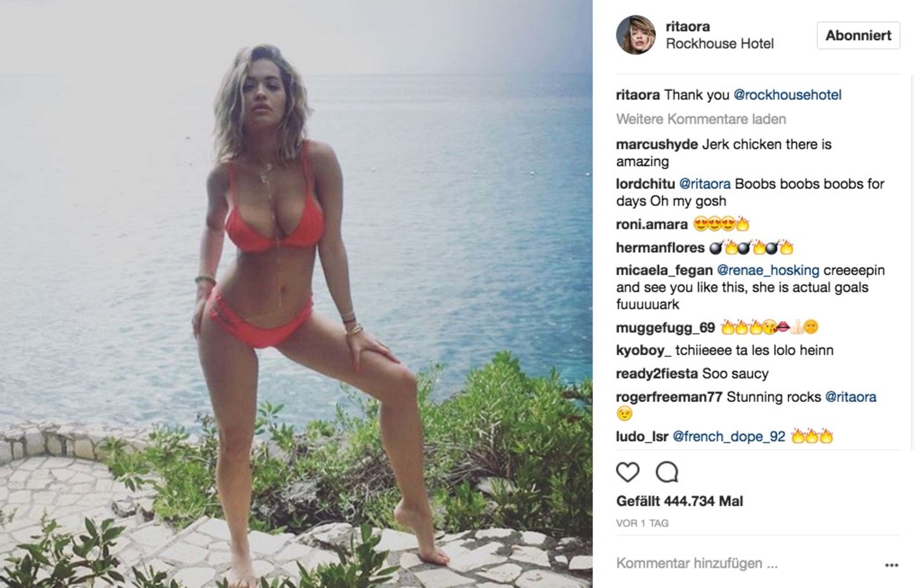
Task: Open marcushyde's profile from comments
Action: click(x=657, y=145)
